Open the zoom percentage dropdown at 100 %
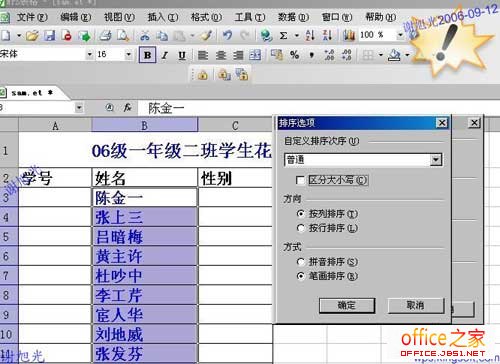The width and height of the screenshot is (500, 364). click(400, 35)
